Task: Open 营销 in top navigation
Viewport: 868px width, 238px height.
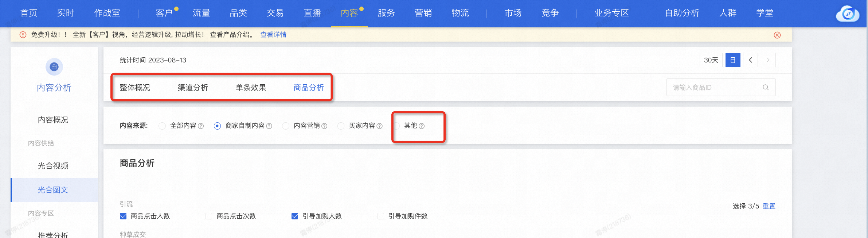Action: pos(423,13)
